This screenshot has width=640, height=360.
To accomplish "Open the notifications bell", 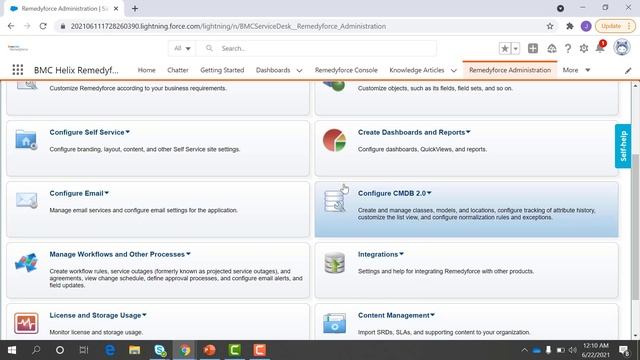I will pyautogui.click(x=600, y=47).
